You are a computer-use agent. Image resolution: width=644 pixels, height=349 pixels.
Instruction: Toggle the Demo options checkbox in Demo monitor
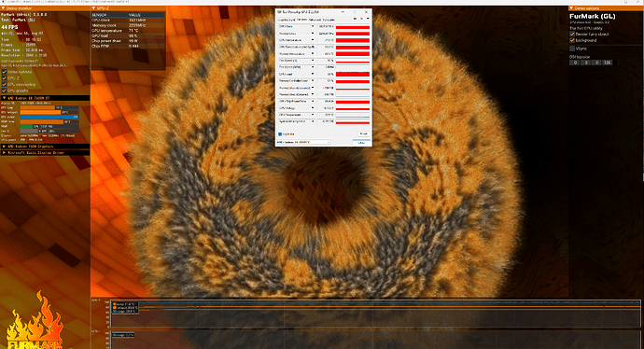pos(4,72)
